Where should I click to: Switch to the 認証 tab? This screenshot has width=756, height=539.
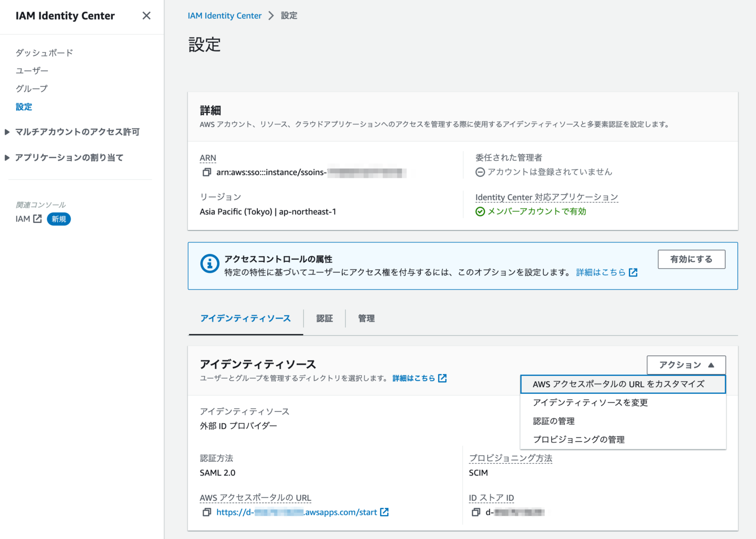pos(324,318)
